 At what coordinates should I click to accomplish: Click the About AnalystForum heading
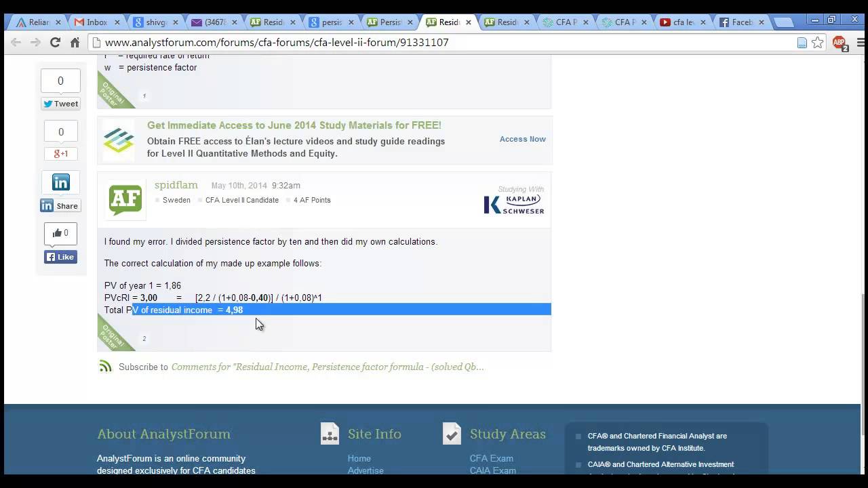tap(163, 434)
